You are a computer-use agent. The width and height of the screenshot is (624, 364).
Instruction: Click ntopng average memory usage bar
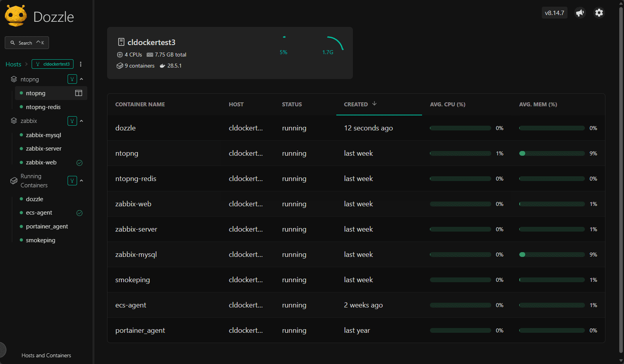point(552,153)
